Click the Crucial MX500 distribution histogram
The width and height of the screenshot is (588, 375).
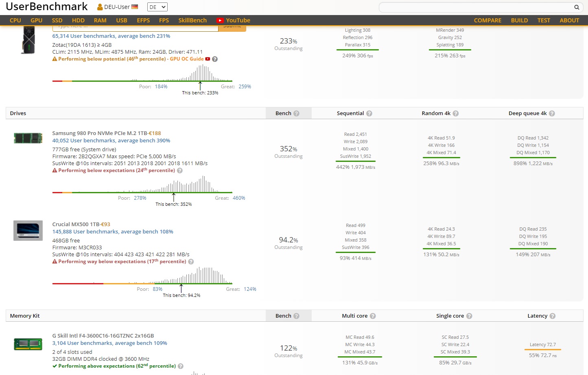pyautogui.click(x=142, y=275)
